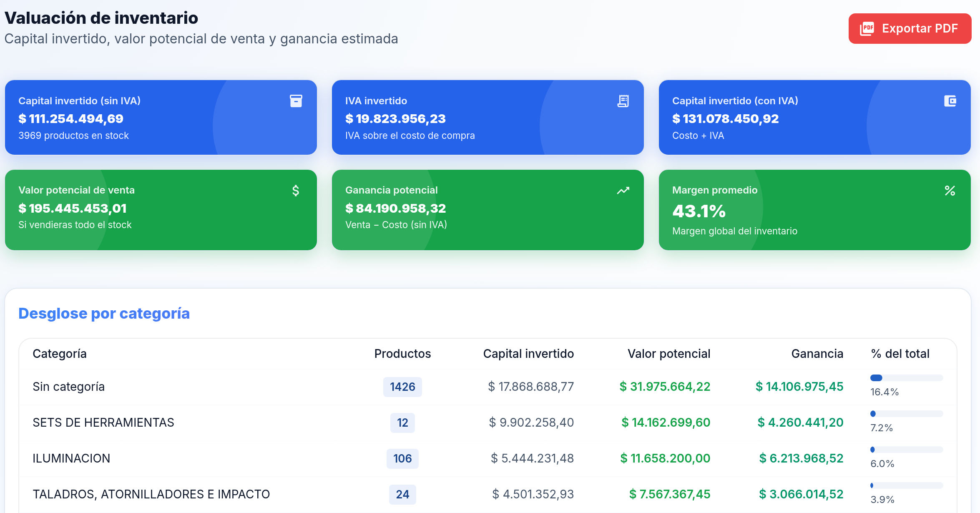Click the $ 131.078.450,92 amount

click(x=726, y=119)
